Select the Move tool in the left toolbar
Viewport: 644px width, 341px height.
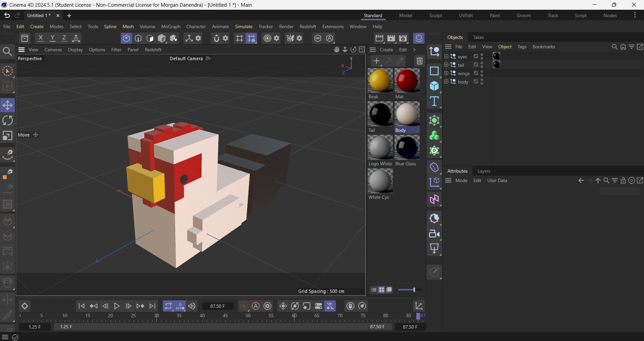click(7, 105)
